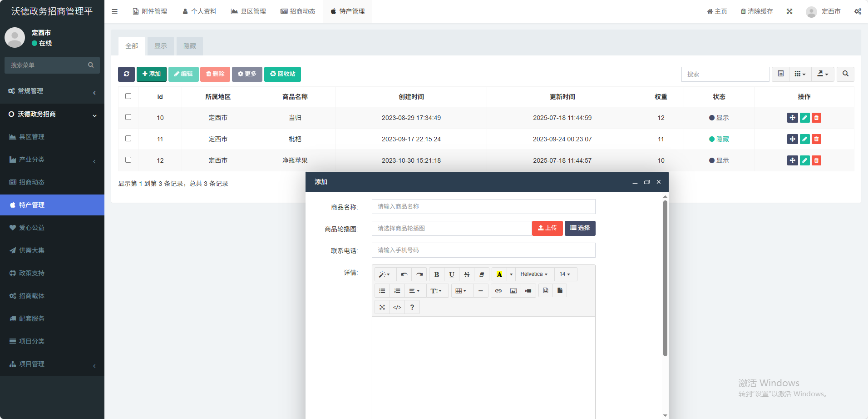Click the red 上传 upload button
Viewport: 868px width, 419px height.
(547, 228)
